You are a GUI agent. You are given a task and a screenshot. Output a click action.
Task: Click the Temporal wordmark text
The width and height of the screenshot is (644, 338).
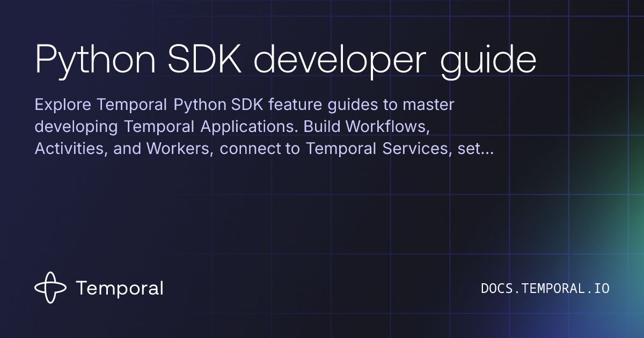click(120, 288)
